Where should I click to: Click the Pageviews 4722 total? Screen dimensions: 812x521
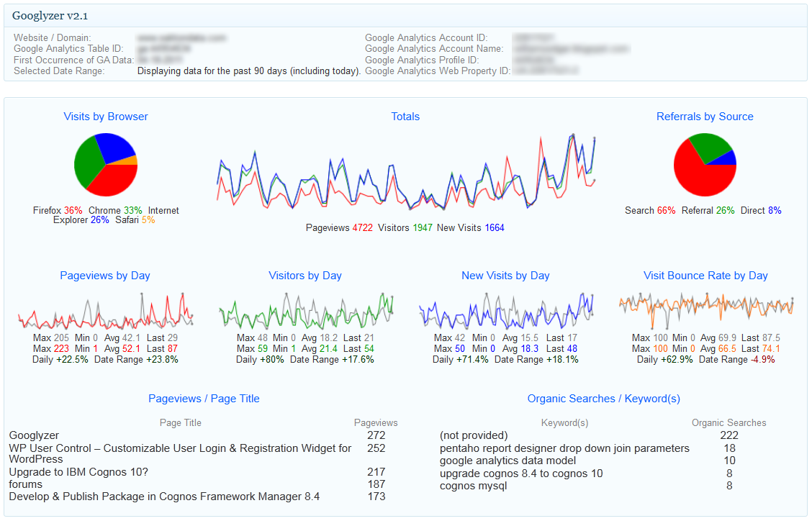[339, 228]
